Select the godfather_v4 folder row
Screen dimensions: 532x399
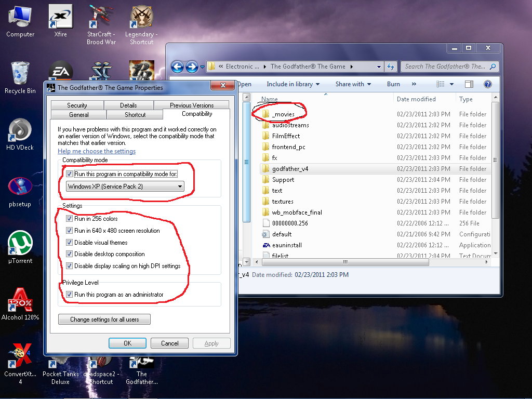pos(375,169)
